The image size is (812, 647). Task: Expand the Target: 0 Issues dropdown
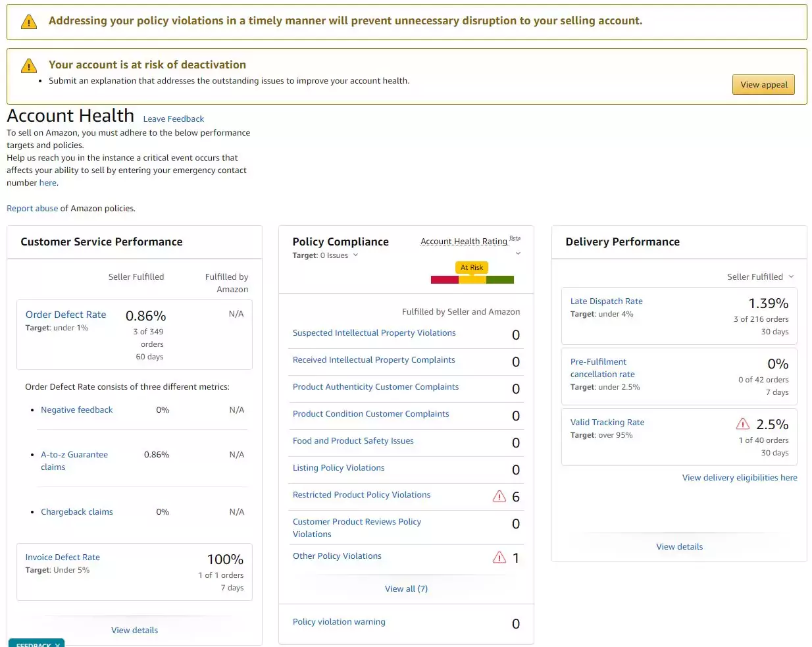point(356,255)
